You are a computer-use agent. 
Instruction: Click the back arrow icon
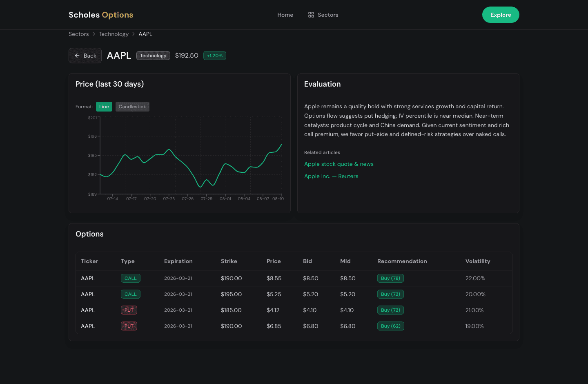point(77,56)
